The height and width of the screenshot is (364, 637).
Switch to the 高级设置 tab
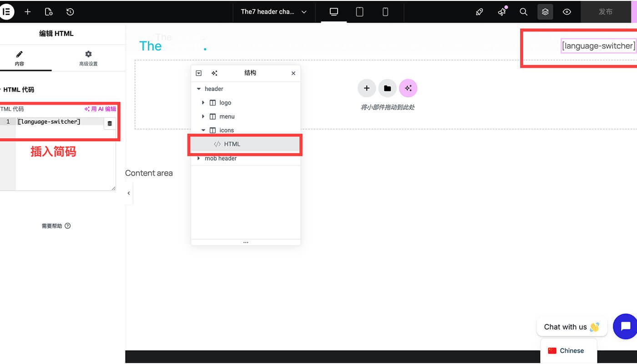coord(88,58)
